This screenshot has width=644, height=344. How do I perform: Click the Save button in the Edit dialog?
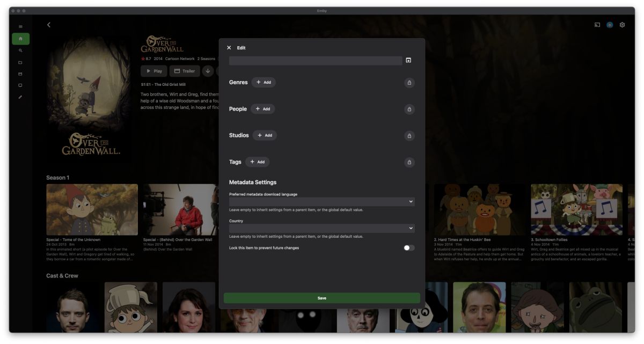click(x=322, y=298)
